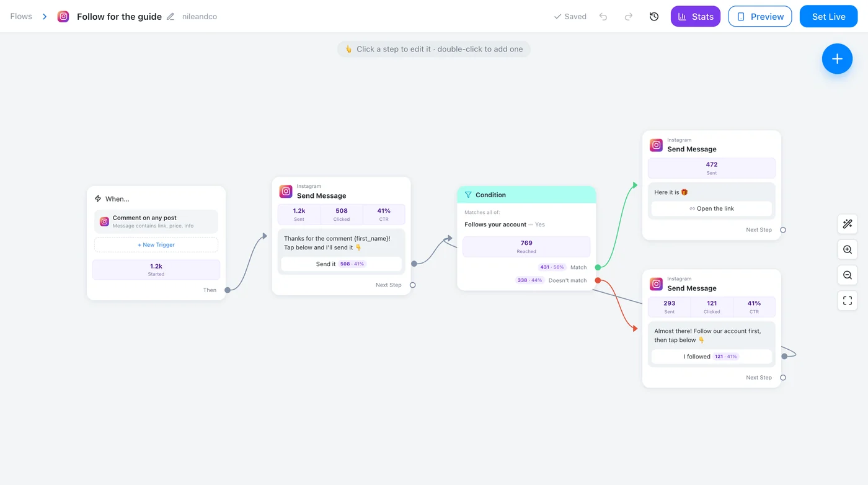Click the Instagram icon next to flow title
Image resolution: width=868 pixels, height=485 pixels.
tap(63, 17)
